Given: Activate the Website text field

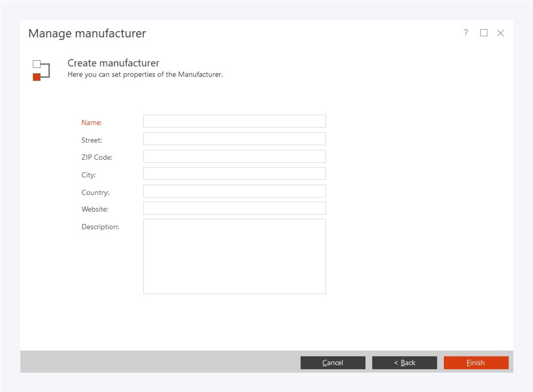Looking at the screenshot, I should (234, 208).
